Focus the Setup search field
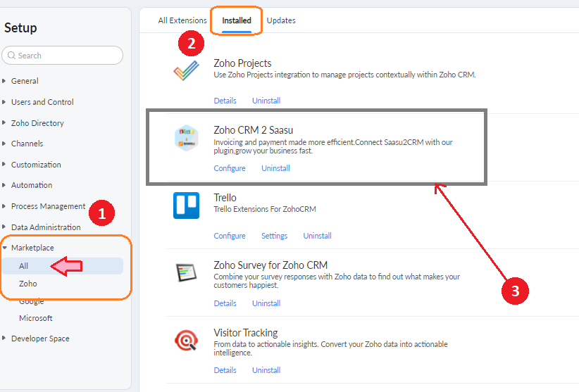Viewport: 579px width, 392px height. [x=63, y=56]
